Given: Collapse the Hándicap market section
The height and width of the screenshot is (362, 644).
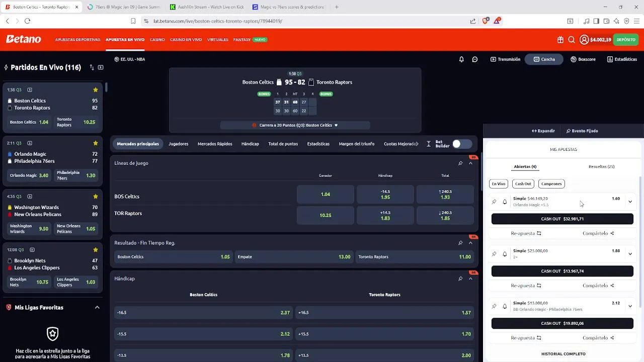Looking at the screenshot, I should (x=470, y=279).
